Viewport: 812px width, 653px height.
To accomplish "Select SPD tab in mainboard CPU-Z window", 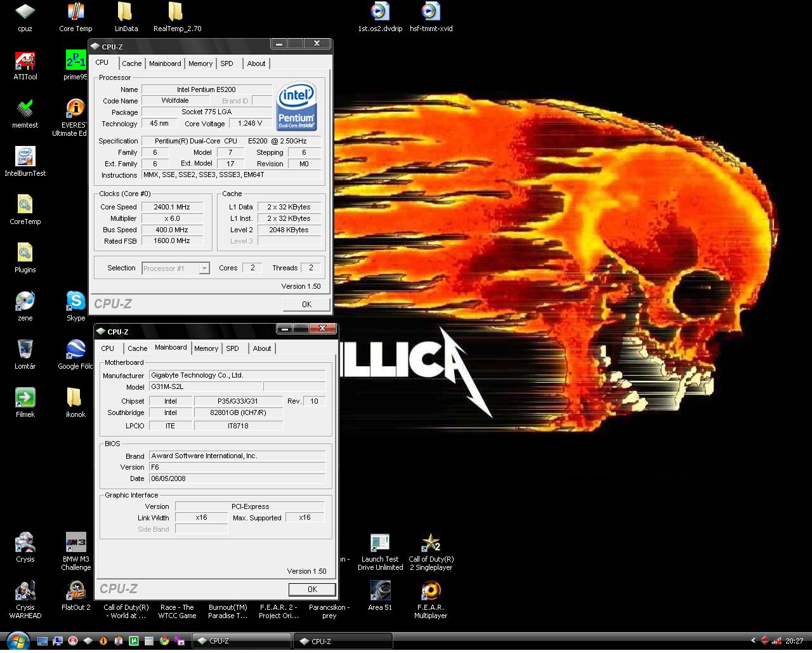I will pos(233,348).
